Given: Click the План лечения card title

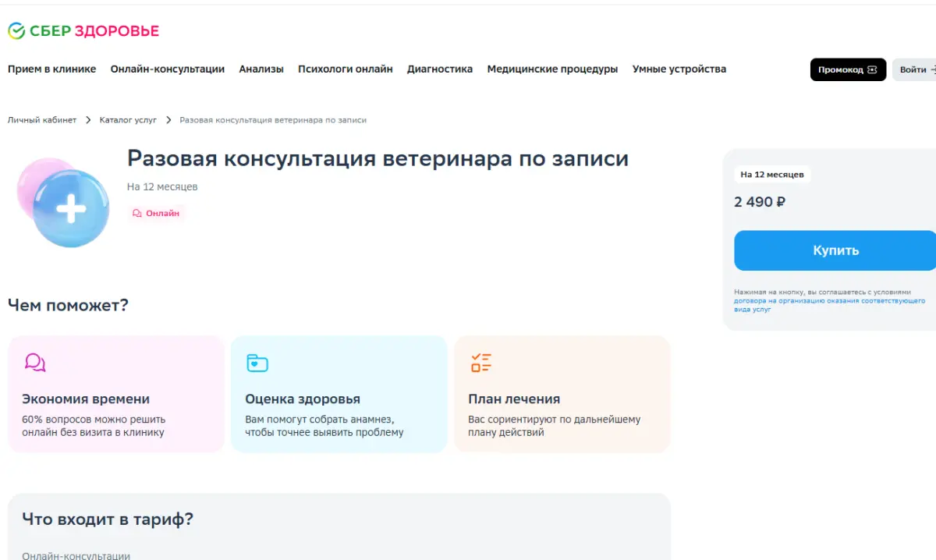Looking at the screenshot, I should [514, 399].
